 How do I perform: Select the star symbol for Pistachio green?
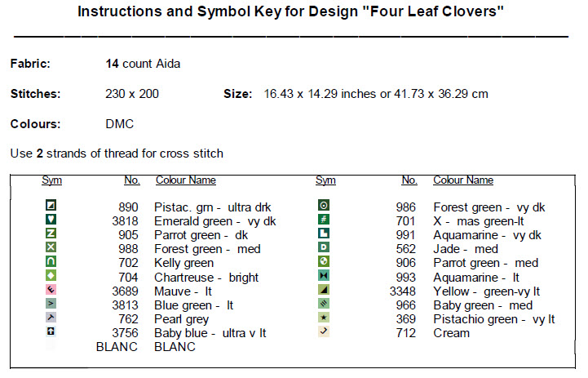point(324,318)
